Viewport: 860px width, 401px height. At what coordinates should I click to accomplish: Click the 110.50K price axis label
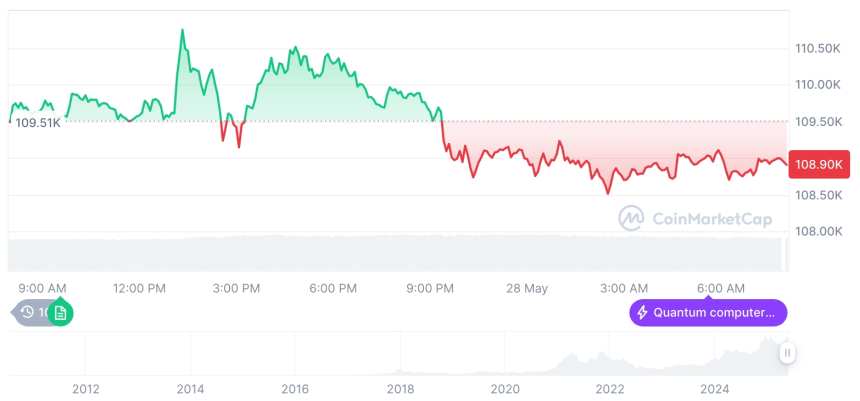point(817,48)
